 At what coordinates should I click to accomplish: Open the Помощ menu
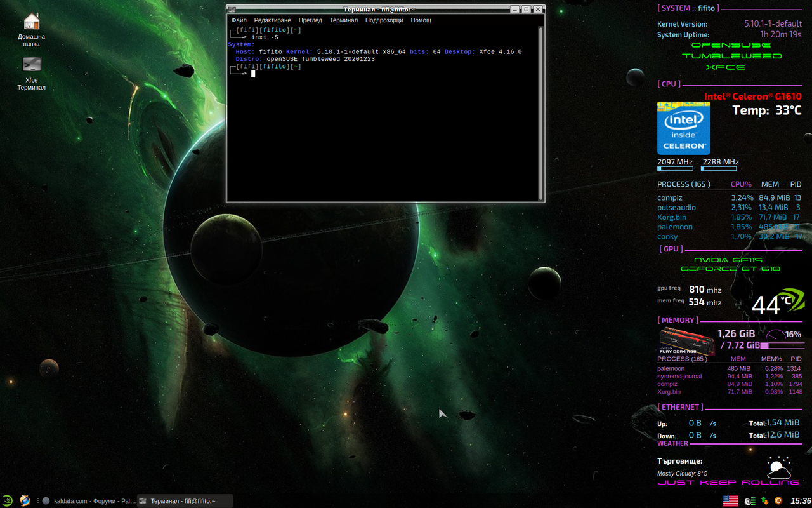(x=421, y=20)
